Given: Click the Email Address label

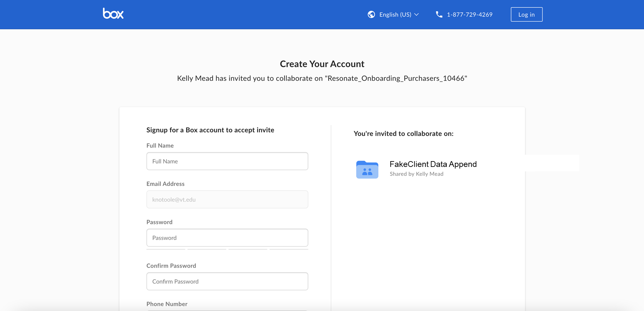Looking at the screenshot, I should (x=166, y=184).
